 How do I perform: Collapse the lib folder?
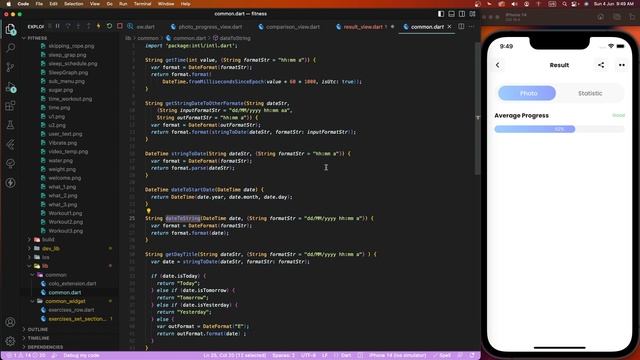coord(45,266)
